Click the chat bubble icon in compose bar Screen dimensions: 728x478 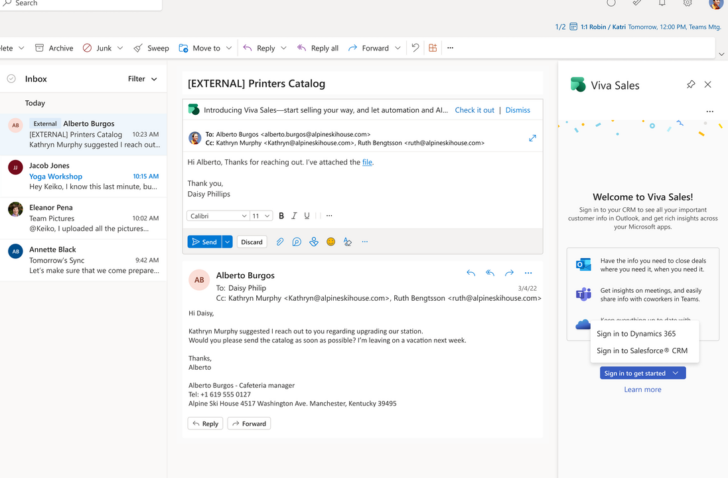[297, 242]
